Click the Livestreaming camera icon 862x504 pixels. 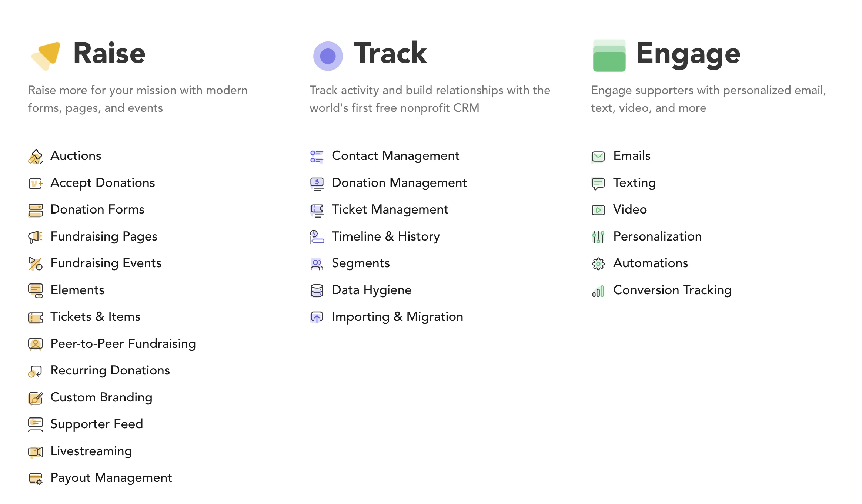pyautogui.click(x=35, y=451)
